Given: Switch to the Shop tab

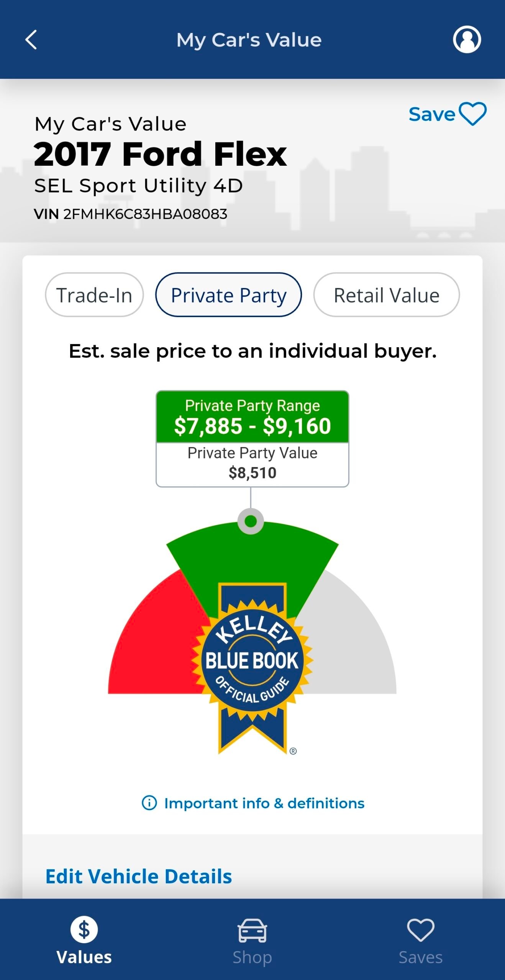Looking at the screenshot, I should (252, 942).
